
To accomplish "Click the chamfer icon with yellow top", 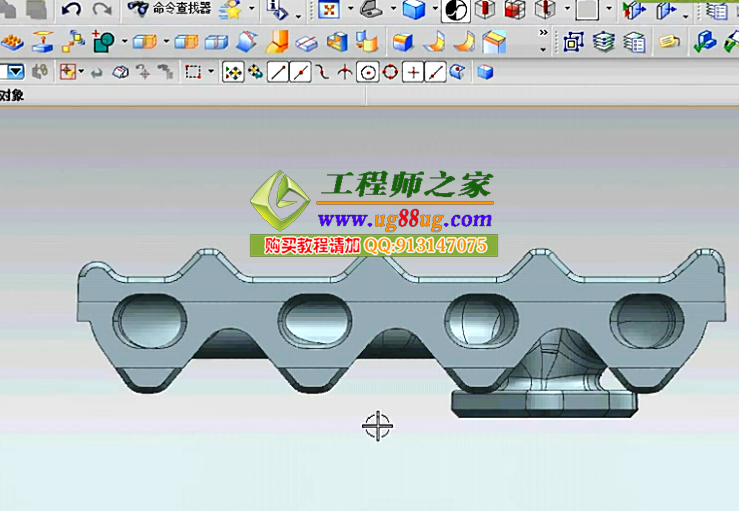I will (x=493, y=41).
